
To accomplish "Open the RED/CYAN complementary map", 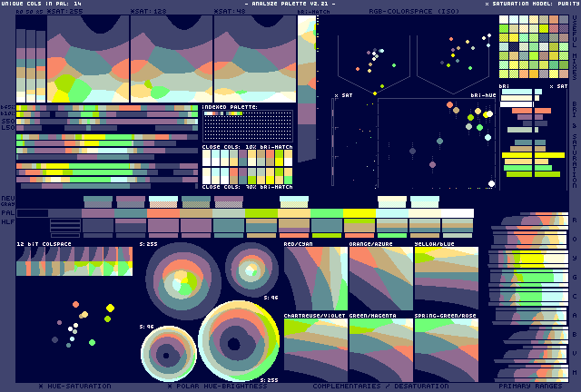I will [316, 279].
